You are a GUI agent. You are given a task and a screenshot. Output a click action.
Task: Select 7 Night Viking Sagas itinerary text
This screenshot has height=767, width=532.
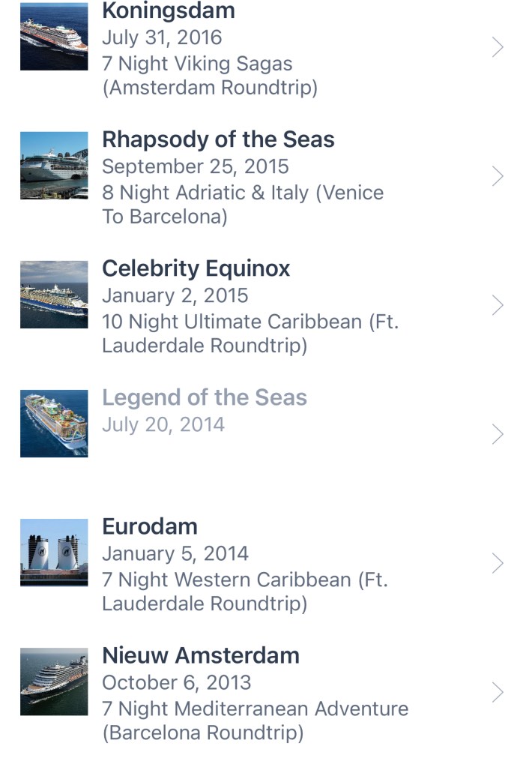tap(197, 64)
